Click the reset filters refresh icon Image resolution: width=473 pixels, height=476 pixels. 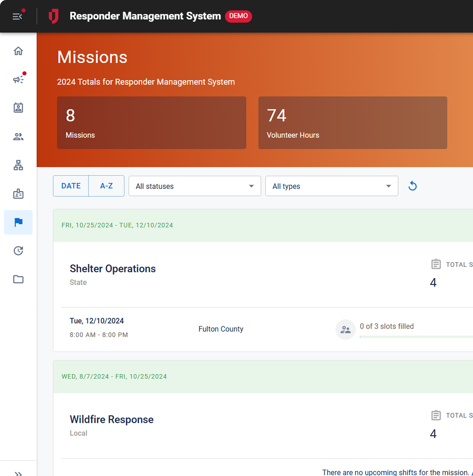point(413,186)
